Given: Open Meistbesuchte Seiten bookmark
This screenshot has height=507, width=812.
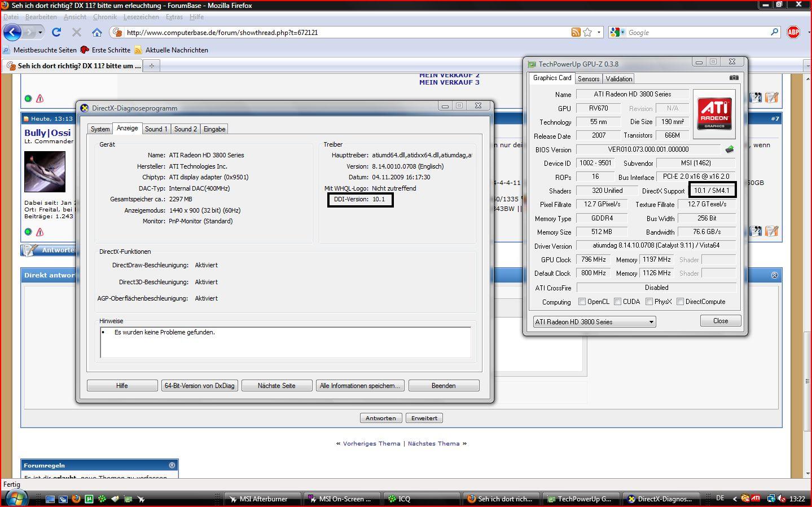Looking at the screenshot, I should (39, 50).
